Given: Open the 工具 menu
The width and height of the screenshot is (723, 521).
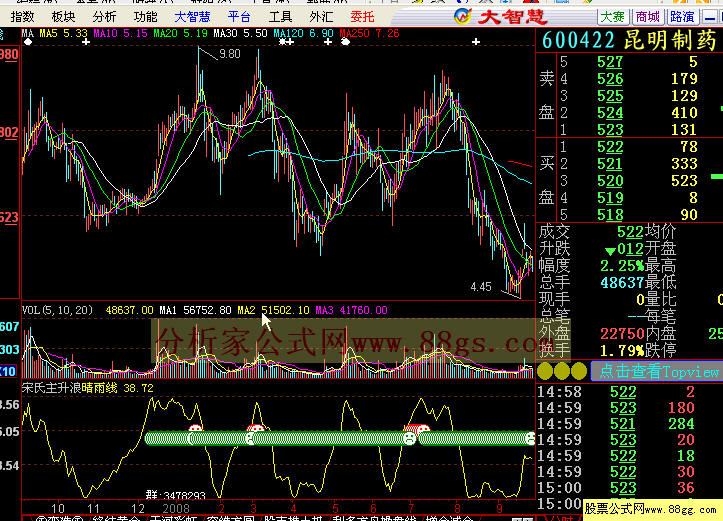Looking at the screenshot, I should 280,17.
